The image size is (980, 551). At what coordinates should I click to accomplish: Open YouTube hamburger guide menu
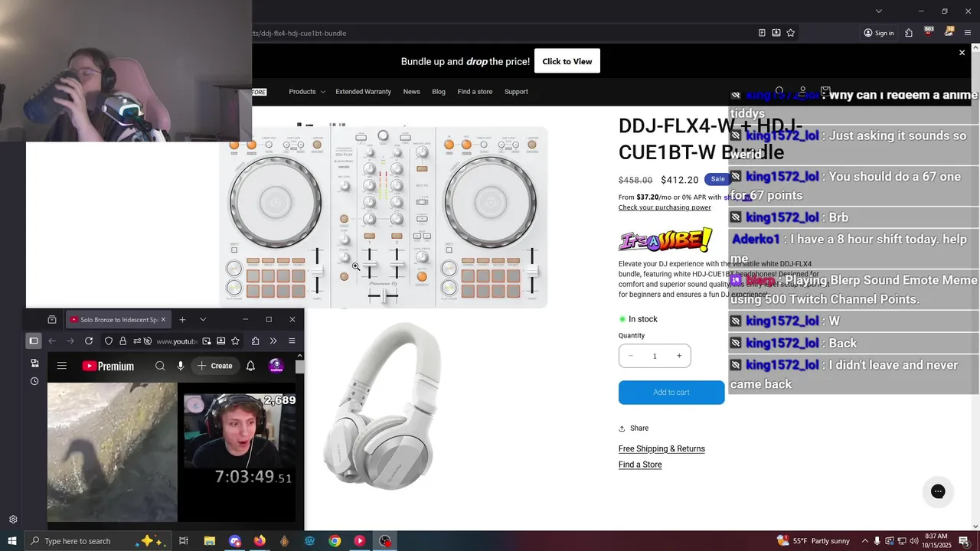tap(62, 366)
